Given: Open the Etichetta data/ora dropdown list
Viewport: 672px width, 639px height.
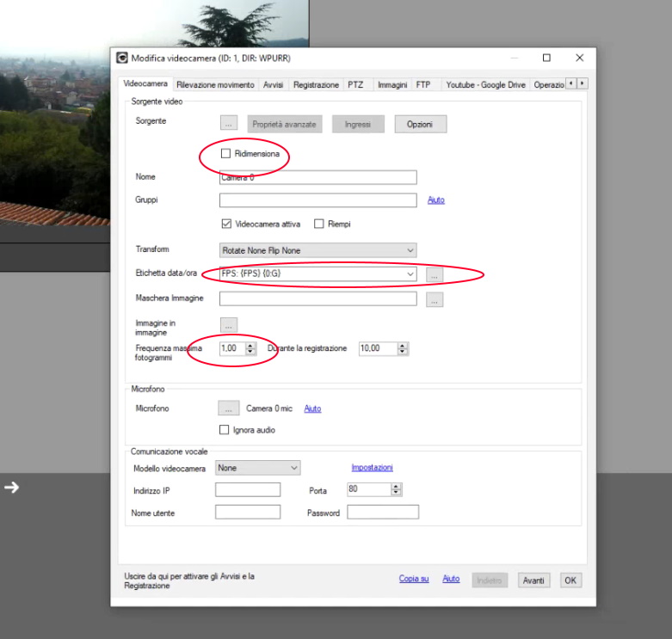Looking at the screenshot, I should click(x=410, y=274).
